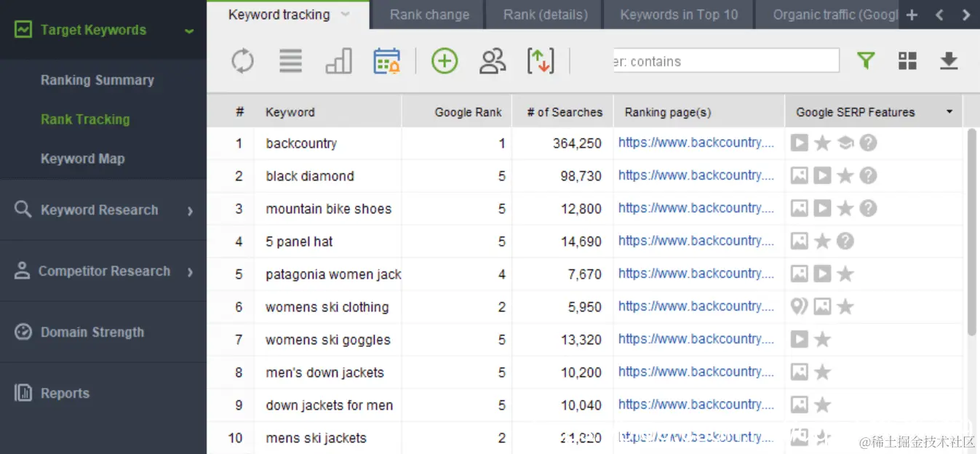
Task: Add keywords with the green plus icon
Action: coord(445,61)
